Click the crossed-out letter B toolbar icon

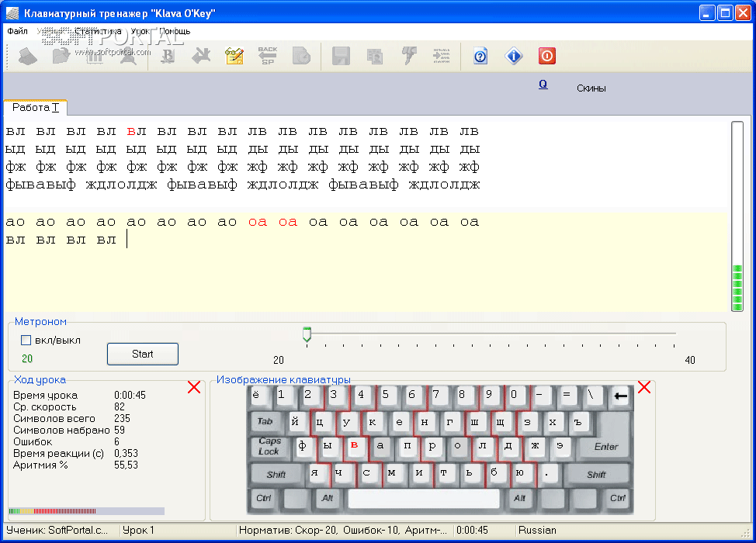click(168, 57)
